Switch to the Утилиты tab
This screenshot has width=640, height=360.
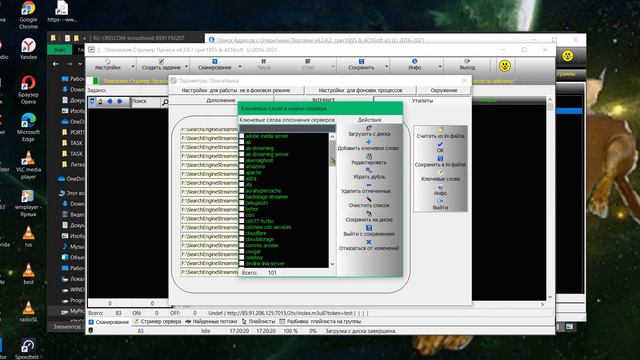tap(422, 100)
